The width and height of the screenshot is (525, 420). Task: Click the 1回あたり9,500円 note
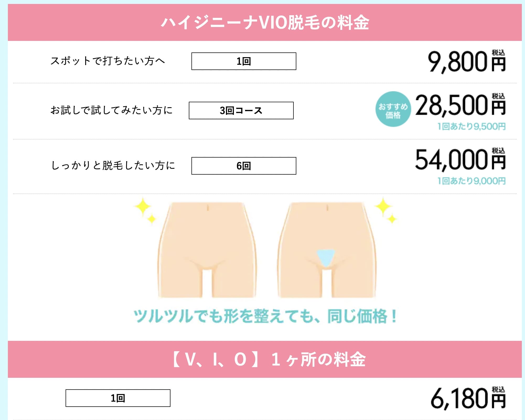(x=471, y=127)
